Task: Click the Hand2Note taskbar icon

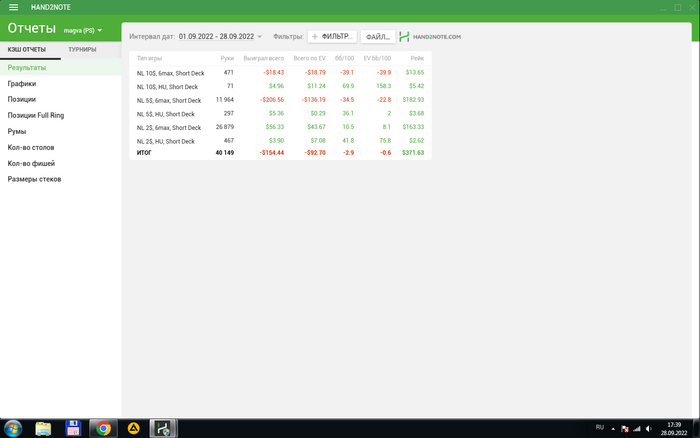Action: click(163, 429)
